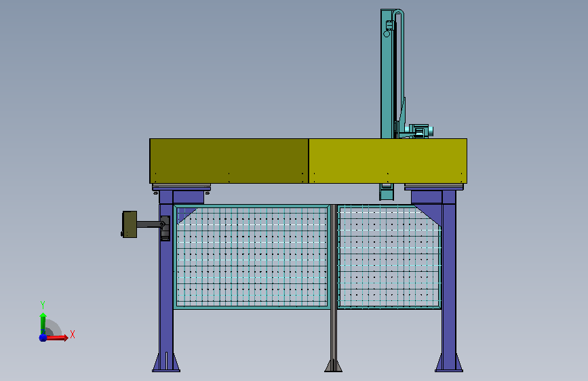Select the gray bracket arm holding the control box
588x381 pixels.
[150, 224]
